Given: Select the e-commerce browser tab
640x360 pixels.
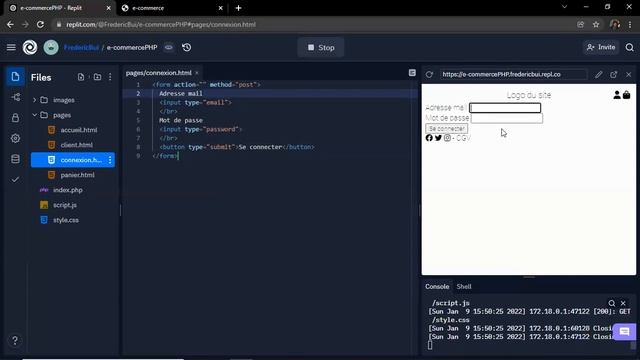Looking at the screenshot, I should coord(173,8).
